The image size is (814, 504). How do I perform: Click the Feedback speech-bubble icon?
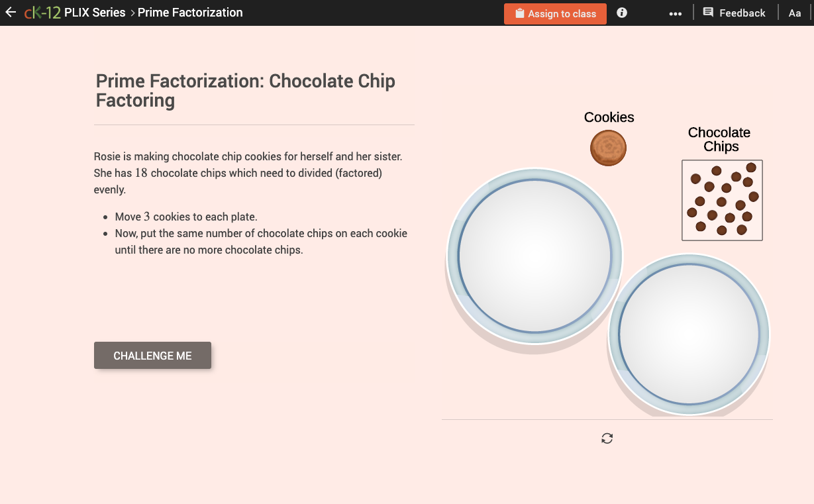tap(707, 12)
